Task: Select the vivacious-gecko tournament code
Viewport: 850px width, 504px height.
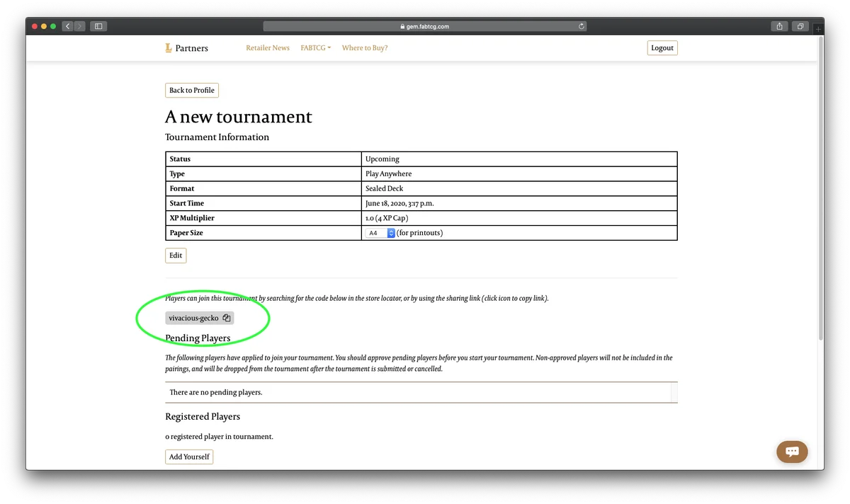Action: pos(193,319)
